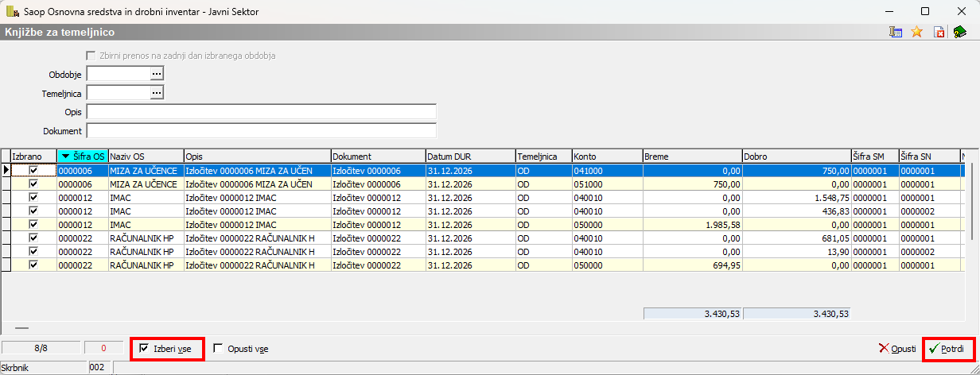980x375 pixels.
Task: Click the Izbrano column header
Action: tap(33, 157)
